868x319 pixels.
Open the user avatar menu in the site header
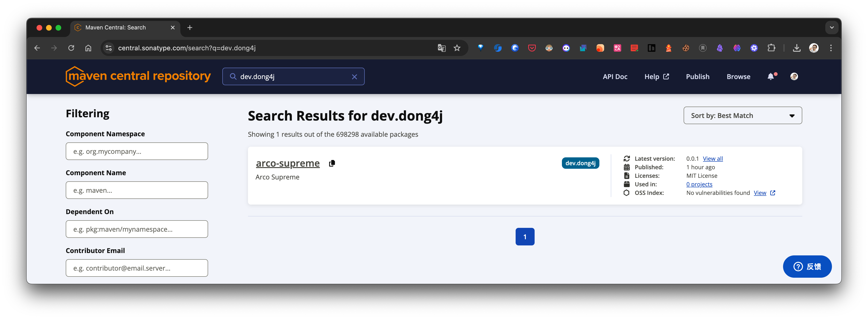(x=794, y=77)
